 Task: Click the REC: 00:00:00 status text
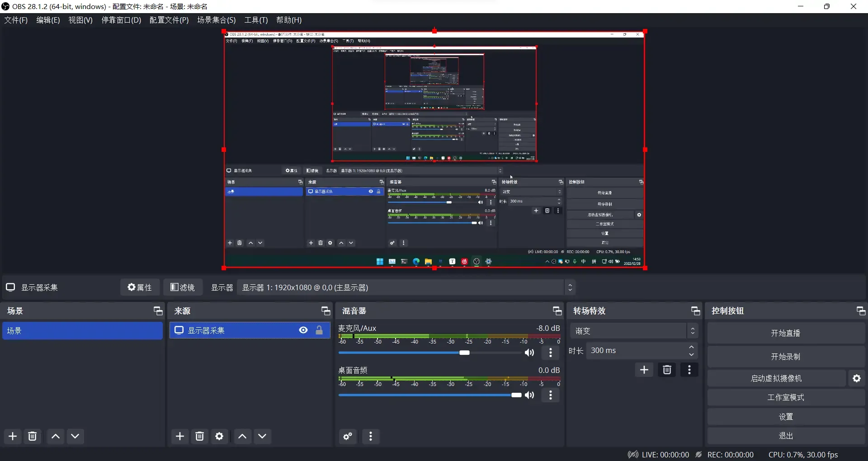(731, 455)
